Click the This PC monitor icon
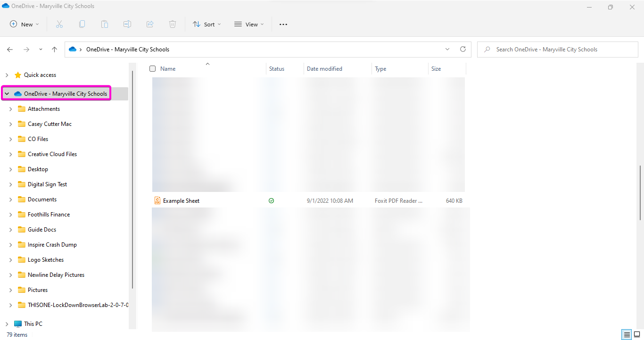 [18, 324]
